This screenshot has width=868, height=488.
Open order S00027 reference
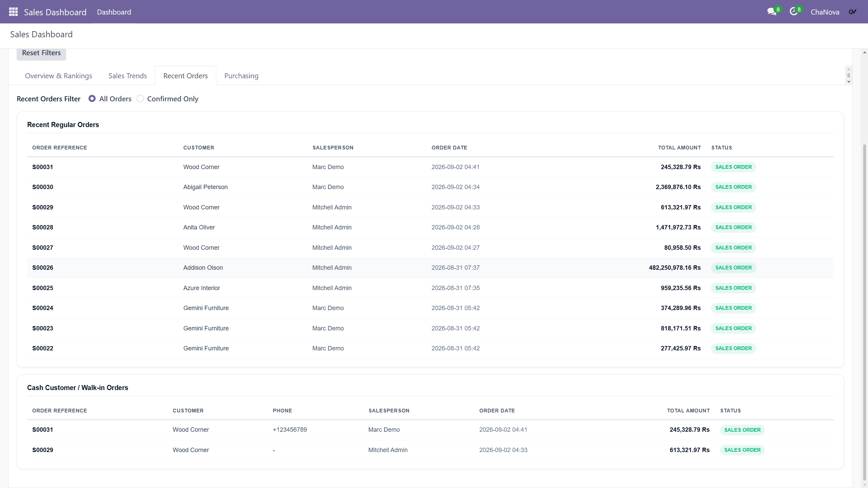(x=42, y=248)
